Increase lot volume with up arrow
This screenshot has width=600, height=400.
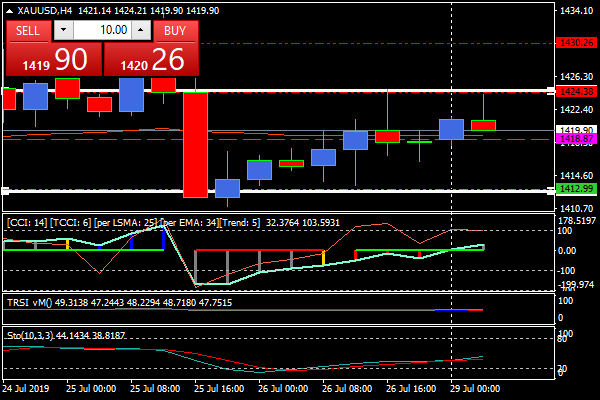[141, 30]
